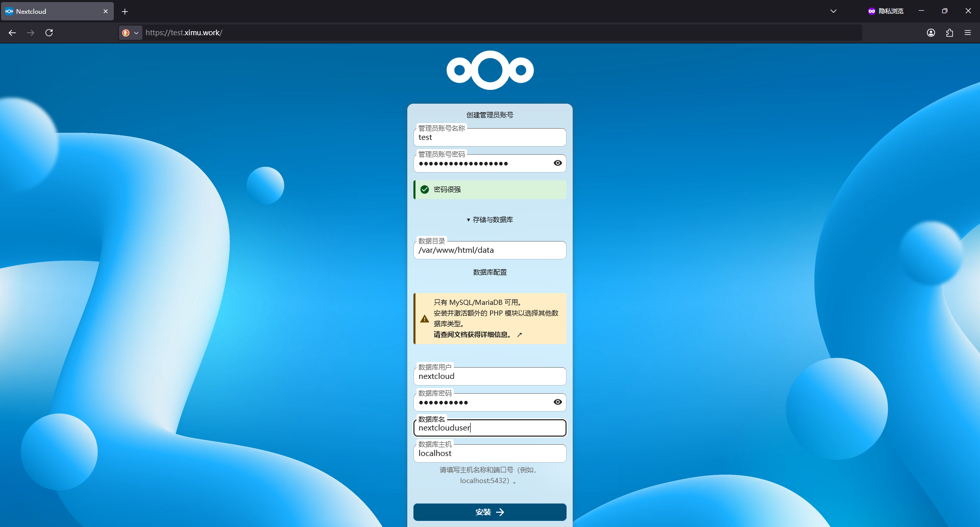Reload the current page

coord(49,33)
